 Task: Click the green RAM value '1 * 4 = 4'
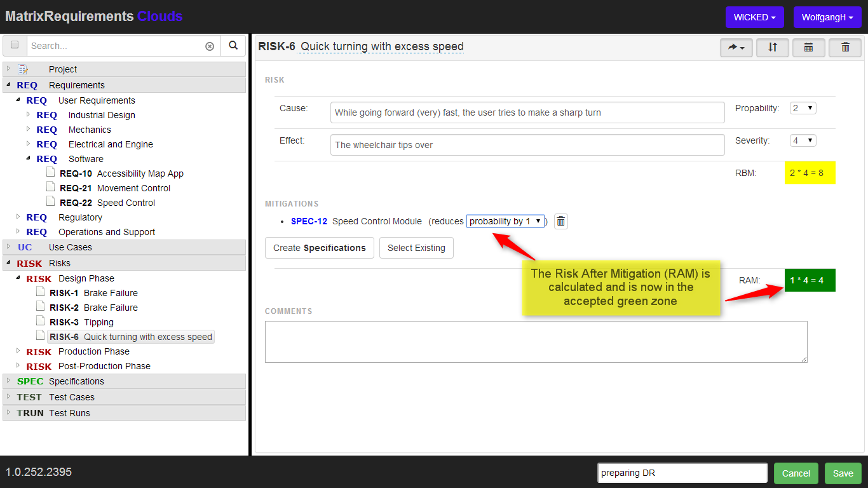coord(810,280)
